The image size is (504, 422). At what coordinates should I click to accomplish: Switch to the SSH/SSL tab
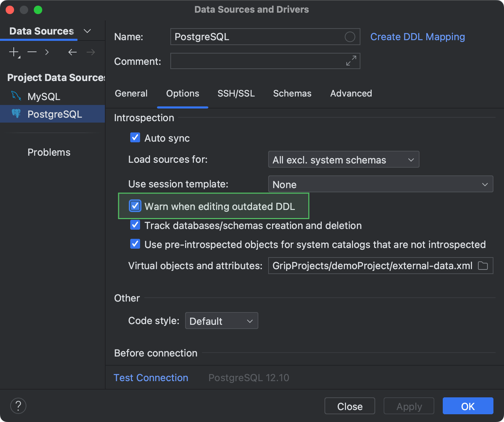236,93
